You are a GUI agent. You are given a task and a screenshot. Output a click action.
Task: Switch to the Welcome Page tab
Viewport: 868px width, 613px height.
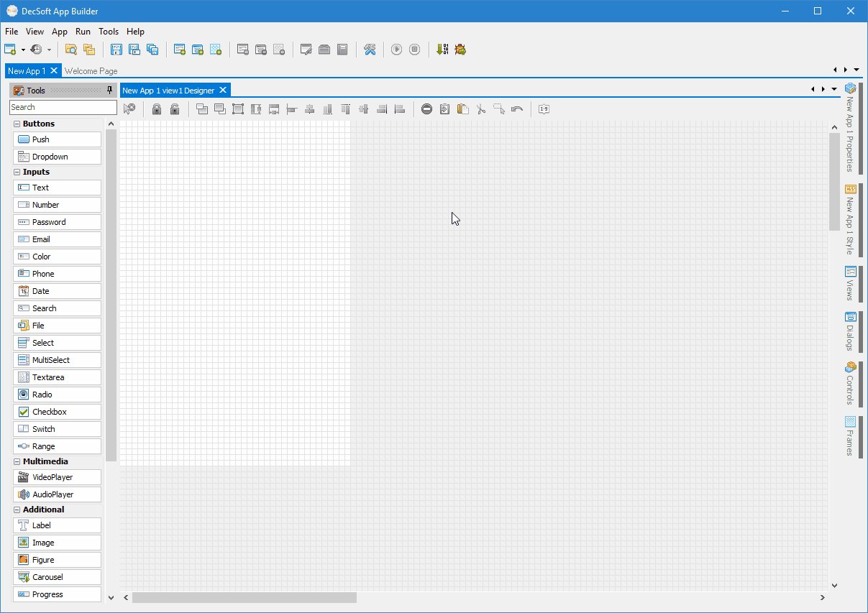click(x=91, y=70)
